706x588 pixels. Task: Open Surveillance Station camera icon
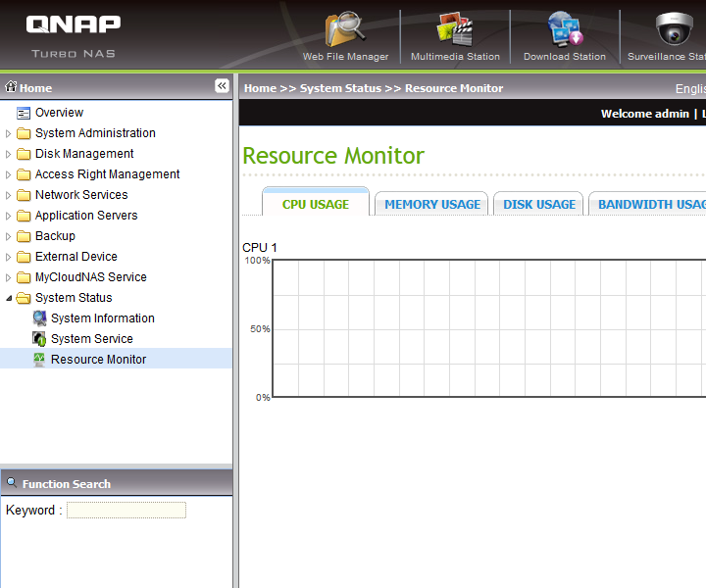coord(674,29)
